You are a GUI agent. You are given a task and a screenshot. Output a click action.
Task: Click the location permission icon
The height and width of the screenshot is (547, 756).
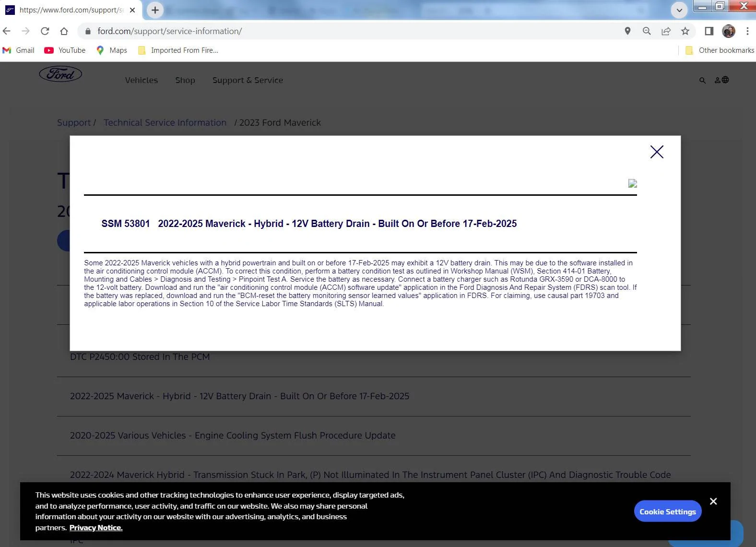click(x=627, y=31)
